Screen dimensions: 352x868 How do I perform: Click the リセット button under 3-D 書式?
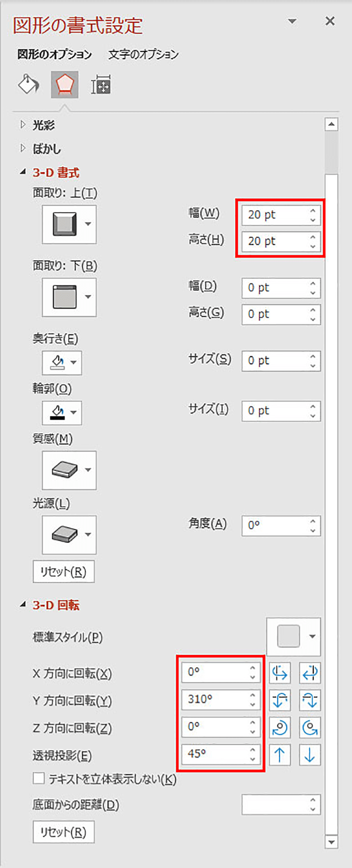coord(63,572)
